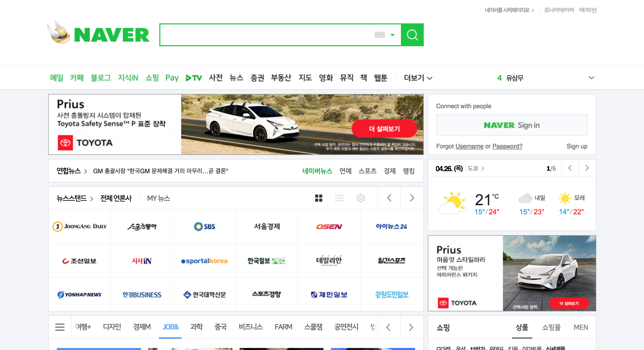Click the winged hat logo icon

point(59,33)
